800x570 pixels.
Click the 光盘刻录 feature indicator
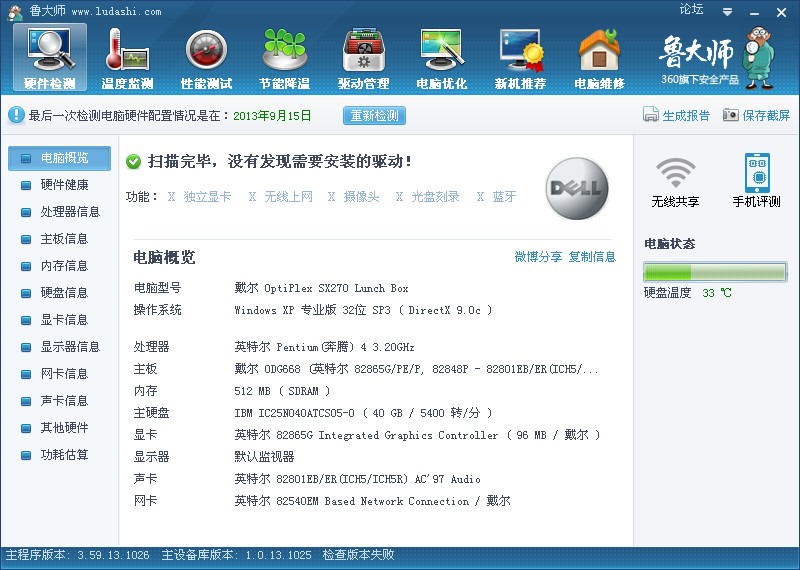coord(428,196)
